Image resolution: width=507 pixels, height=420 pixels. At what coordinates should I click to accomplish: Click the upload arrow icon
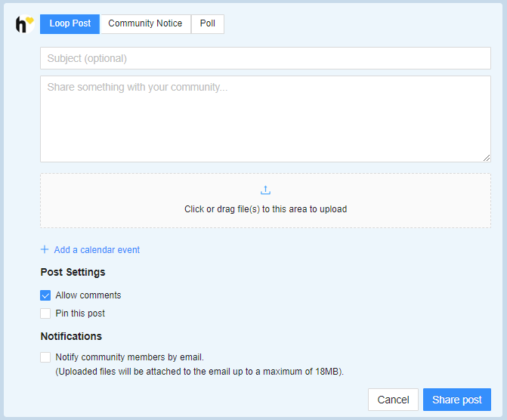[x=265, y=190]
